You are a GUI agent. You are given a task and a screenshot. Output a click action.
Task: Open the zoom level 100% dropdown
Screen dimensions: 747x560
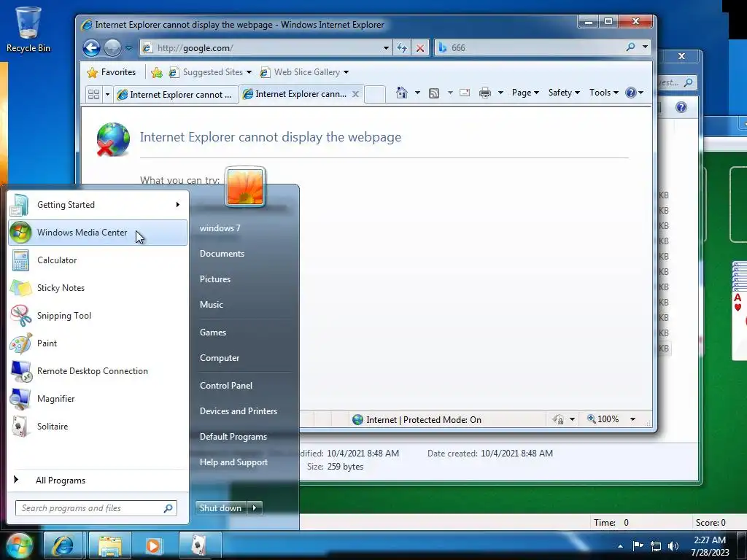[x=632, y=419]
